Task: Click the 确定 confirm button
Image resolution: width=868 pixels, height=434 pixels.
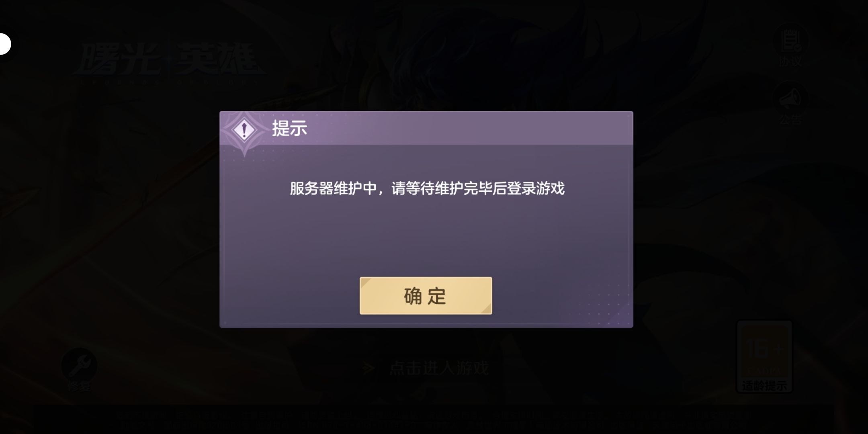Action: (x=426, y=296)
